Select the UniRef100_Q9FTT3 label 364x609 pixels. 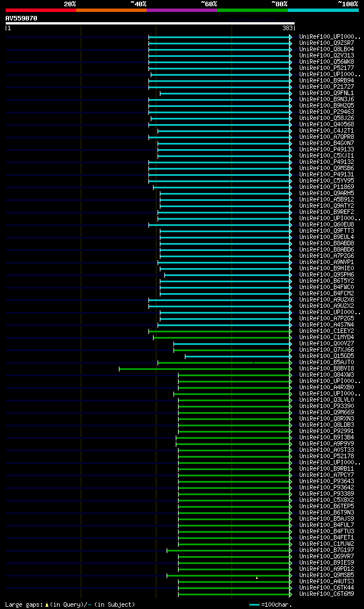326,231
